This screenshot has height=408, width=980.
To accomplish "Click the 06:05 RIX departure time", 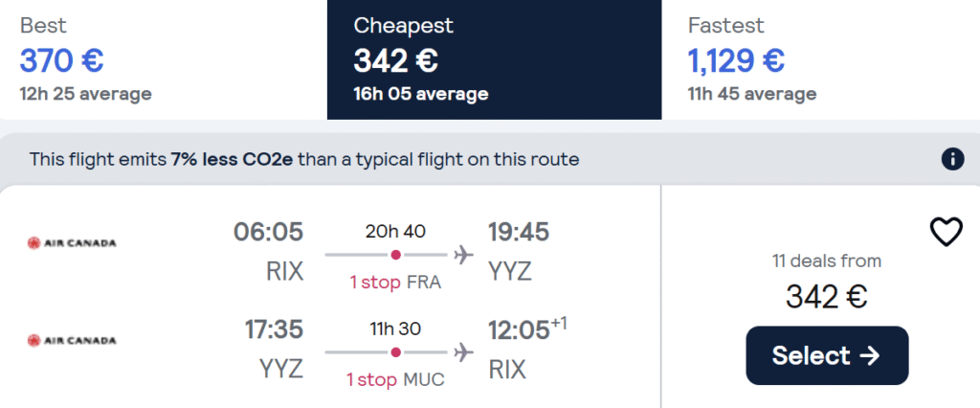I will click(x=268, y=233).
